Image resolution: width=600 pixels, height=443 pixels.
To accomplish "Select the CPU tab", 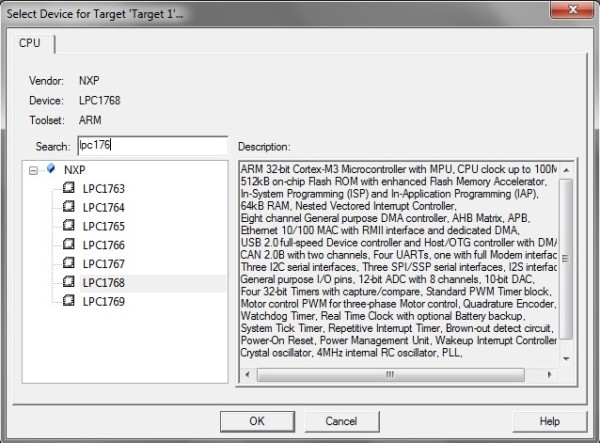I will pos(30,44).
